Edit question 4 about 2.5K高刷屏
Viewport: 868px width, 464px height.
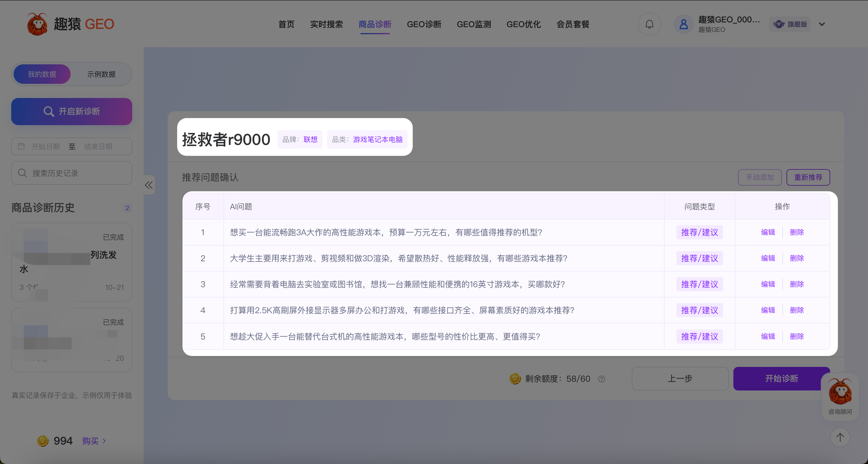[x=768, y=310]
